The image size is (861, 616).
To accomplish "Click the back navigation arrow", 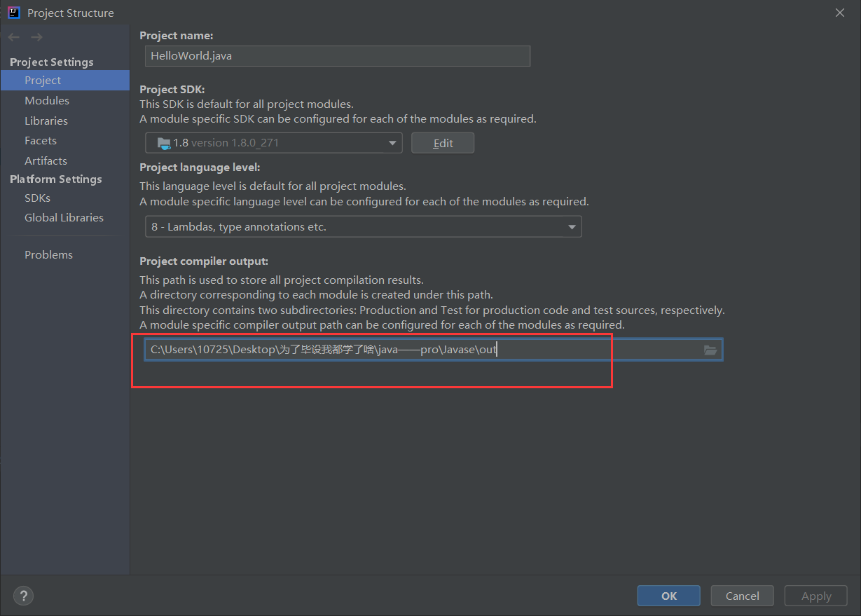I will [x=14, y=37].
